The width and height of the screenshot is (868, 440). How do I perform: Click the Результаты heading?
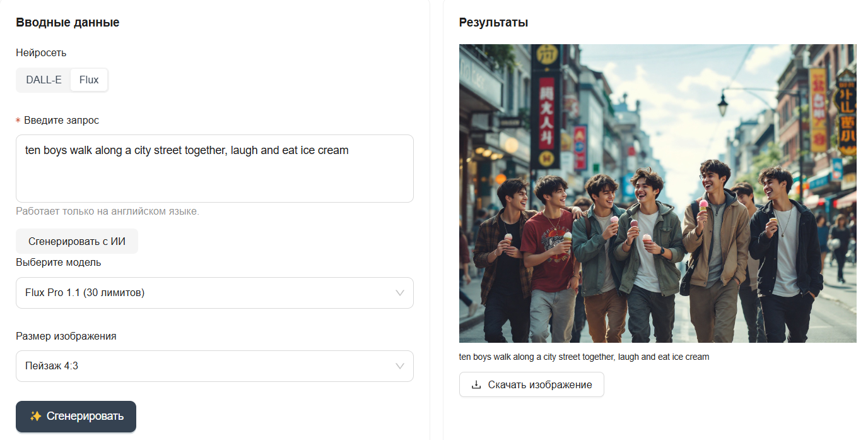[493, 23]
